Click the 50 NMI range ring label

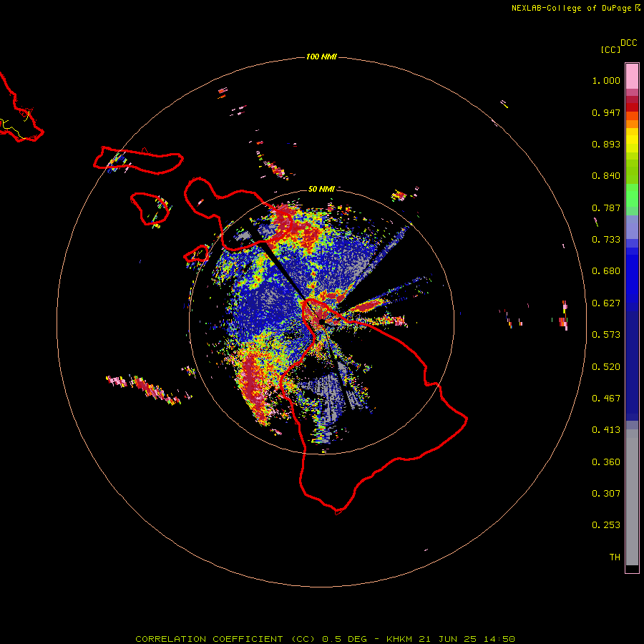(x=321, y=189)
